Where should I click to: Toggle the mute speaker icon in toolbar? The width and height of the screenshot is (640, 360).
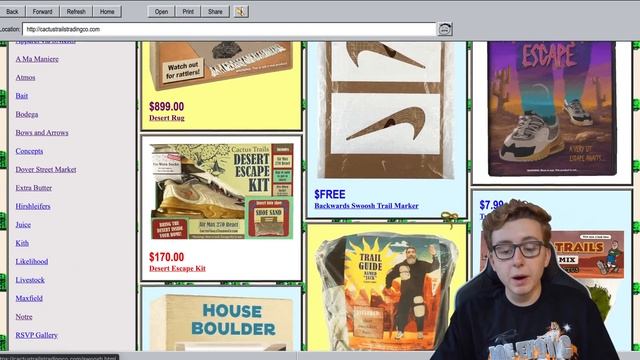(x=240, y=12)
